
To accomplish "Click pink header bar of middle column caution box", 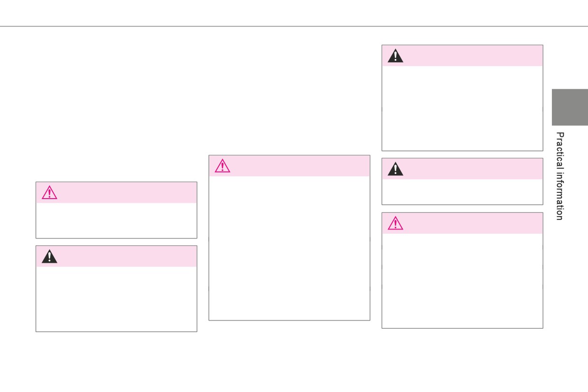I will [289, 166].
